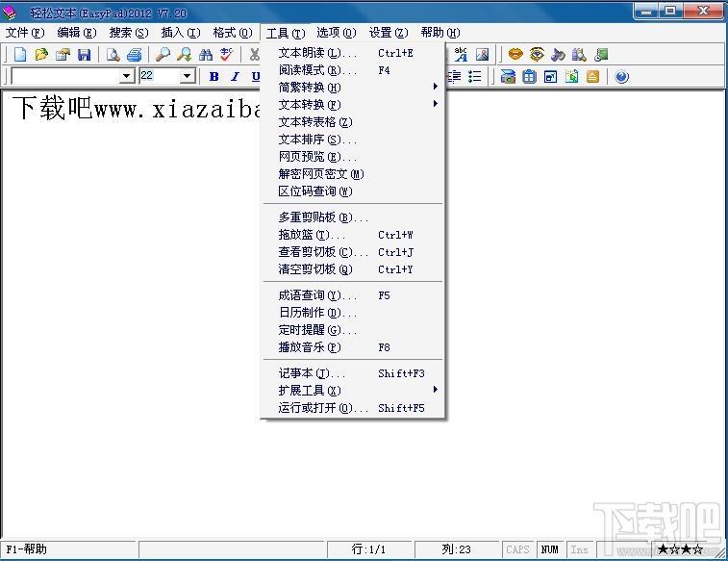Close the 工具(T) menu
Screen dimensions: 728x561
[x=285, y=33]
